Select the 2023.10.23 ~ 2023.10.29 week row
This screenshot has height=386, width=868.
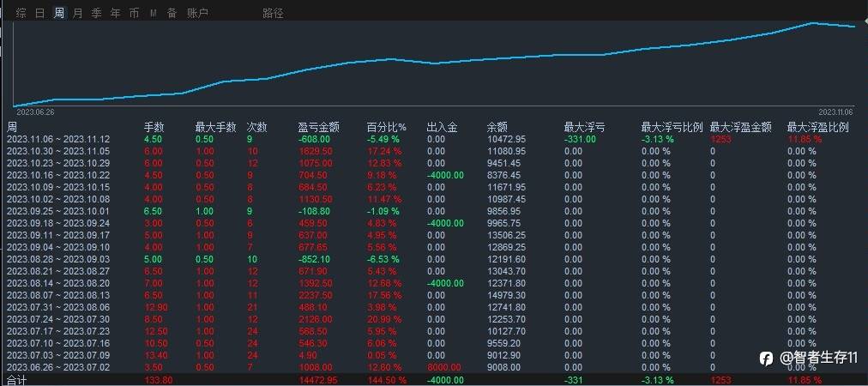pos(434,163)
